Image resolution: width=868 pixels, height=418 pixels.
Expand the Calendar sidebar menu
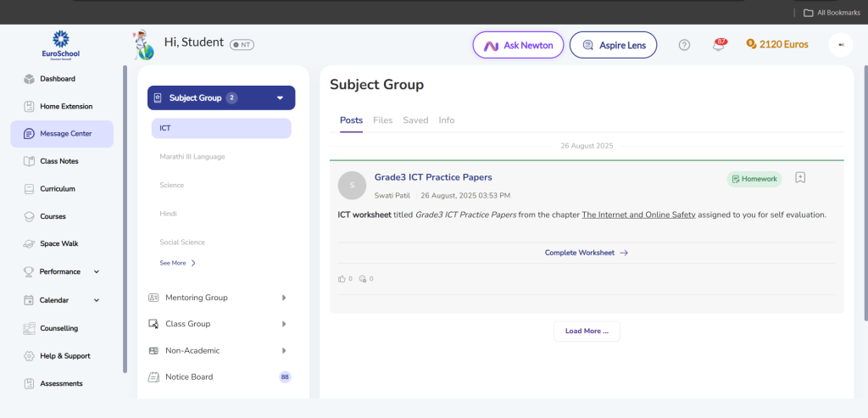point(96,300)
